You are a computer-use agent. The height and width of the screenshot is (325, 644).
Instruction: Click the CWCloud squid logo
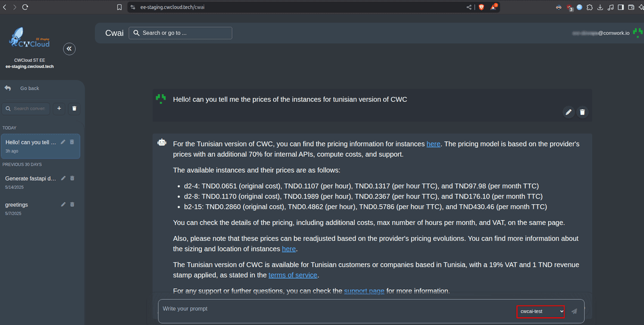(29, 37)
